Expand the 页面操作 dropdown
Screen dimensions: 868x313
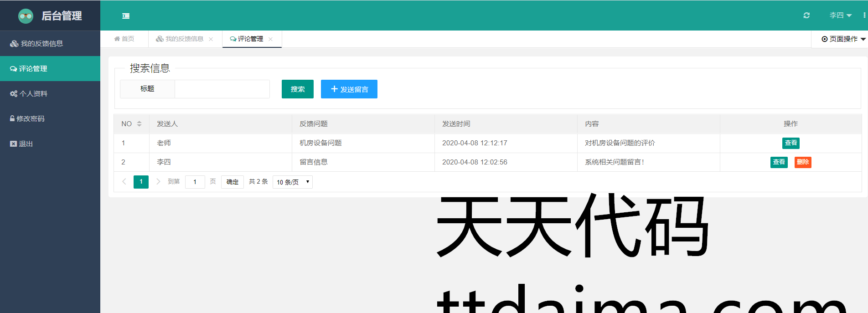coord(843,39)
